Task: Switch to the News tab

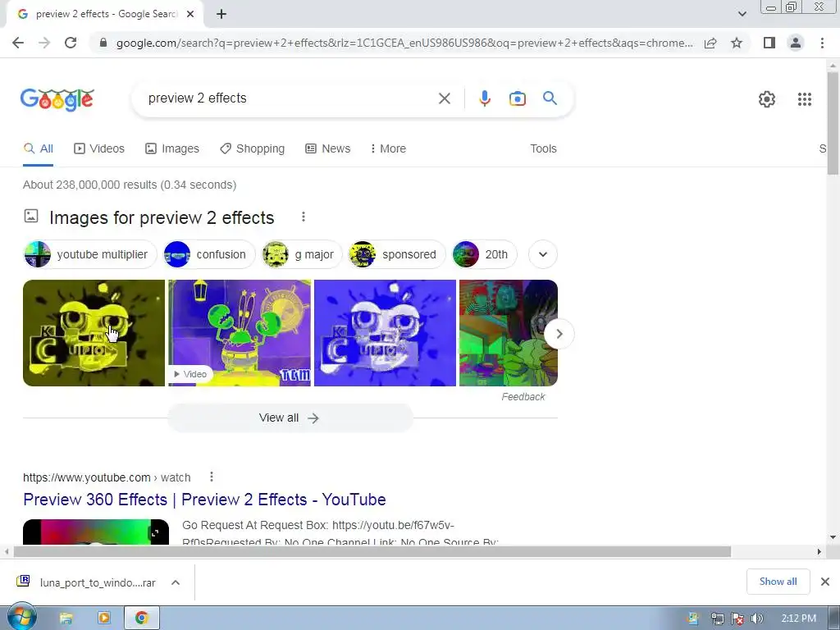Action: [328, 149]
